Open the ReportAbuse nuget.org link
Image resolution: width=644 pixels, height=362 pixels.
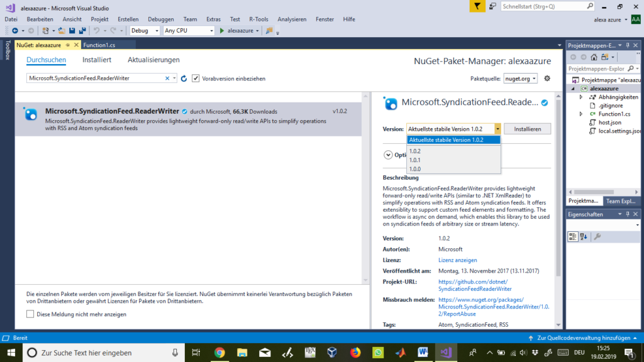(494, 307)
